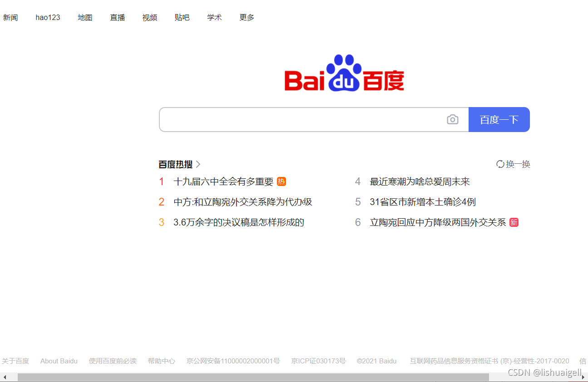Open 贴吧 from the top navigation
Screen dimensions: 588x382
(x=182, y=18)
